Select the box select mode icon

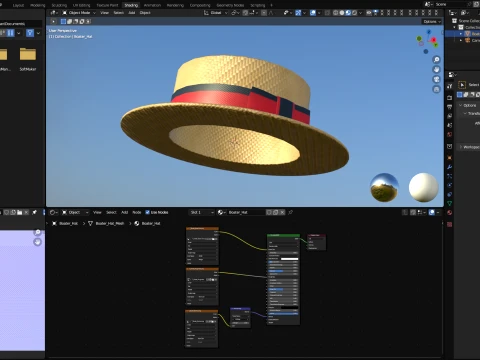(x=63, y=21)
